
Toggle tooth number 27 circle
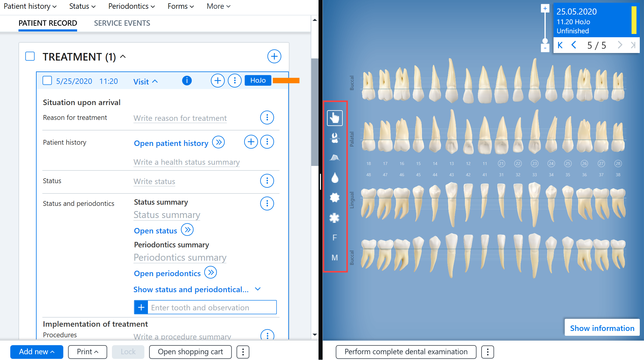[601, 163]
